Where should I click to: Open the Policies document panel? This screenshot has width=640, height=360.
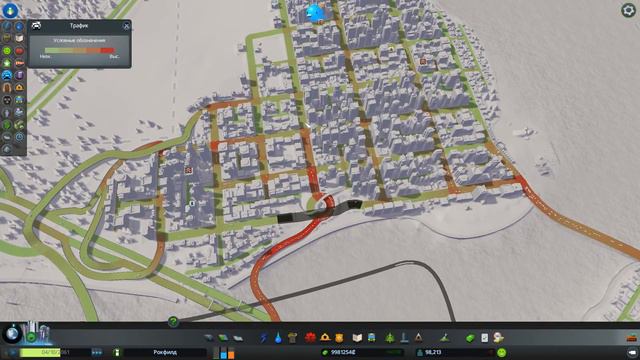click(484, 338)
